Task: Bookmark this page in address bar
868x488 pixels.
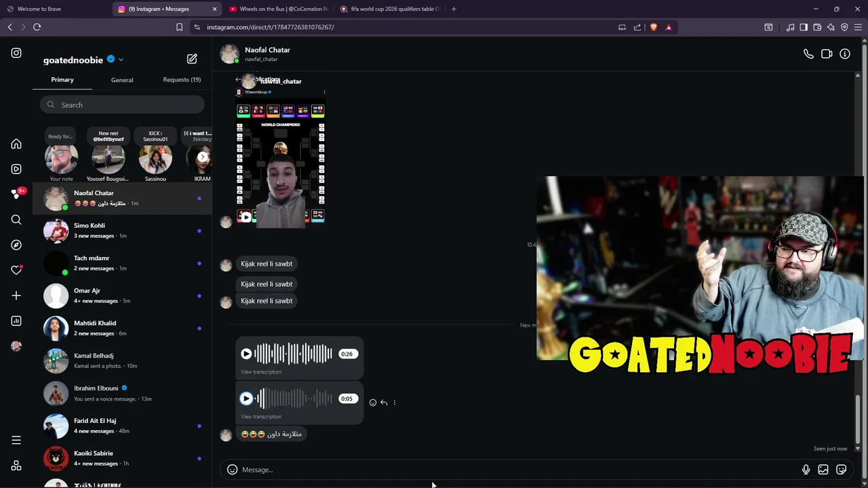Action: 179,27
